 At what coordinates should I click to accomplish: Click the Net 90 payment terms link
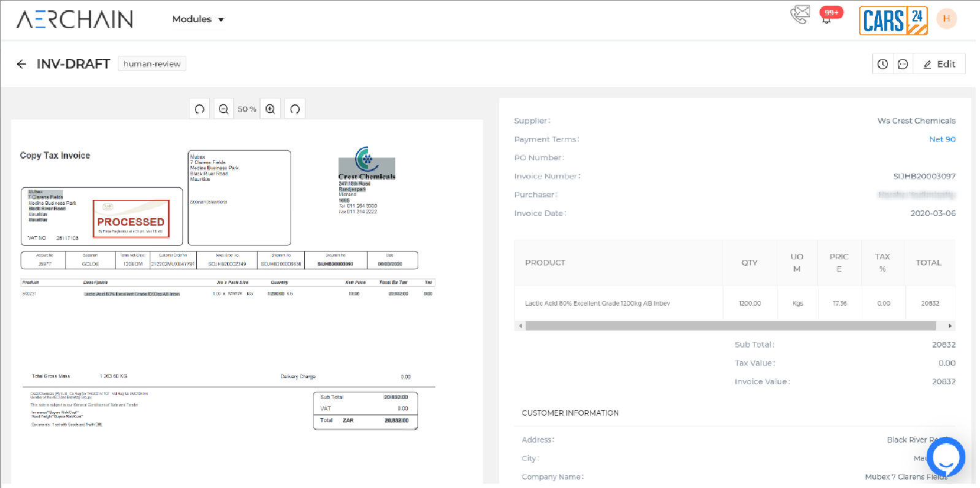(x=943, y=139)
